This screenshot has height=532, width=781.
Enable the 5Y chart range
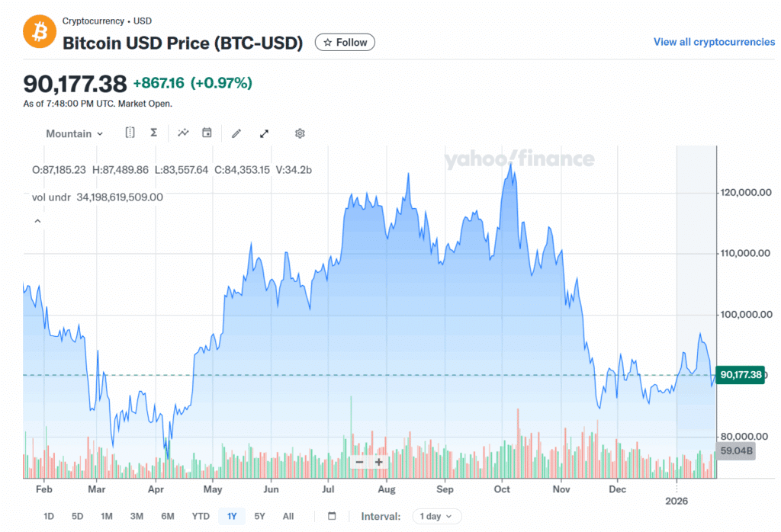coord(259,516)
